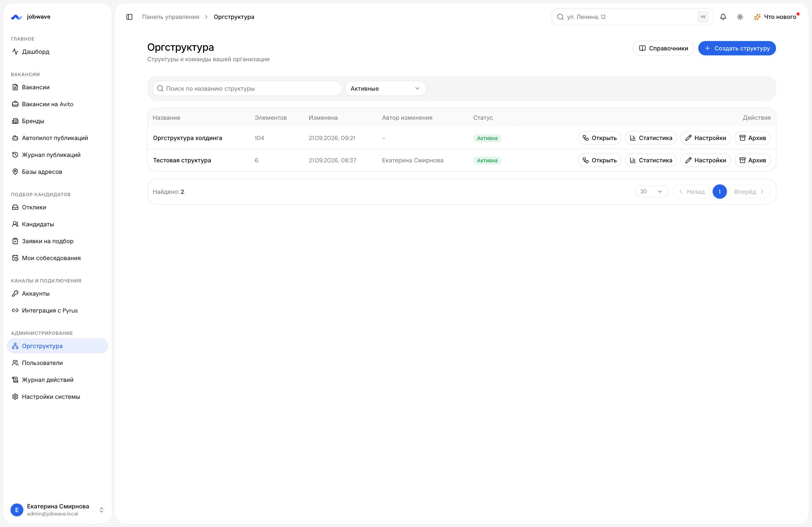Open notifications bell icon
The width and height of the screenshot is (812, 527).
tap(723, 17)
